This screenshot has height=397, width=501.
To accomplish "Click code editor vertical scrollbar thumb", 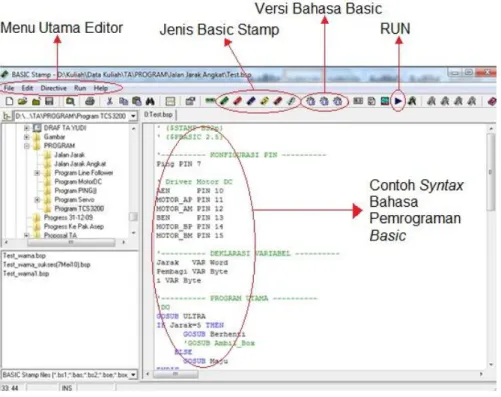I will pyautogui.click(x=491, y=172).
